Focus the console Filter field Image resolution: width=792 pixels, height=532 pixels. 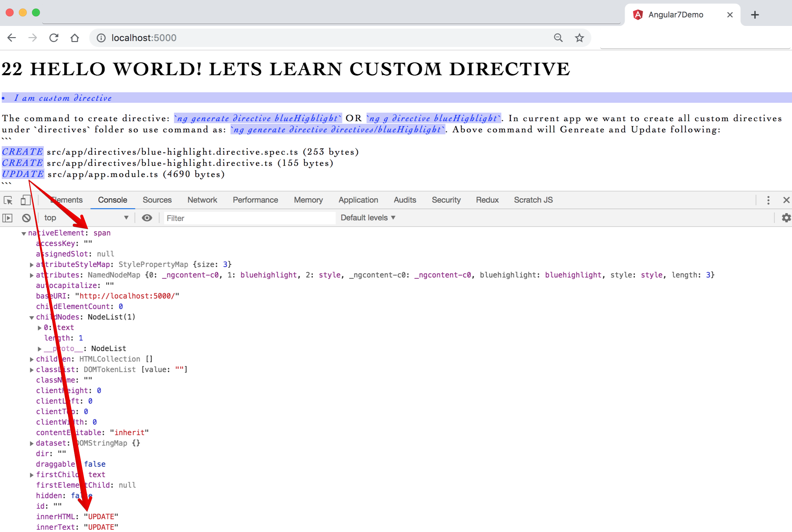[x=249, y=218]
